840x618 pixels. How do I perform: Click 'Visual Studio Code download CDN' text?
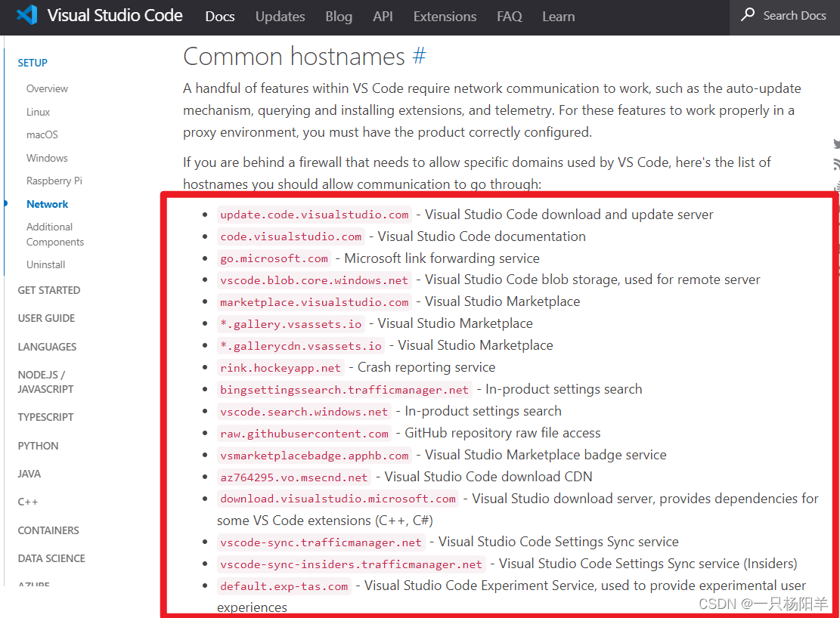click(488, 477)
